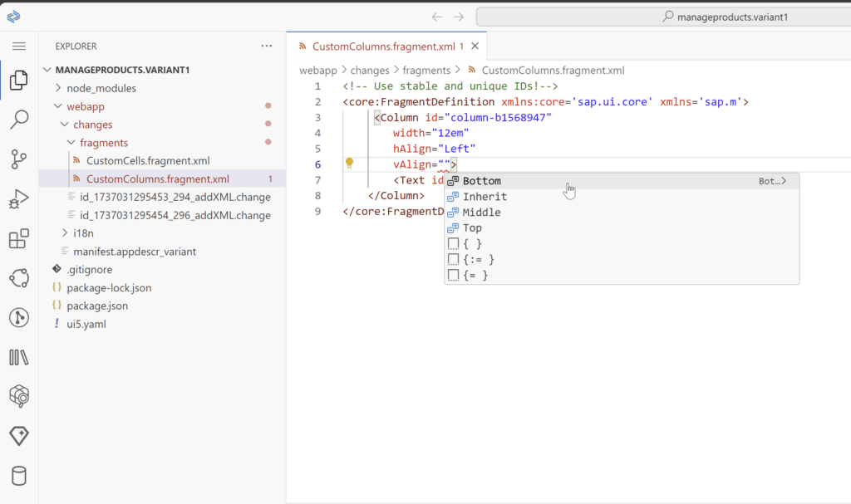The image size is (851, 504).
Task: Click fragments in the breadcrumb path
Action: click(x=426, y=70)
